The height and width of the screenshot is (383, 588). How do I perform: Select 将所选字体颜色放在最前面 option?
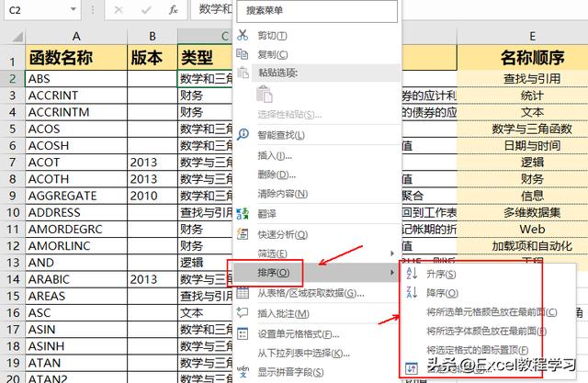pos(486,331)
